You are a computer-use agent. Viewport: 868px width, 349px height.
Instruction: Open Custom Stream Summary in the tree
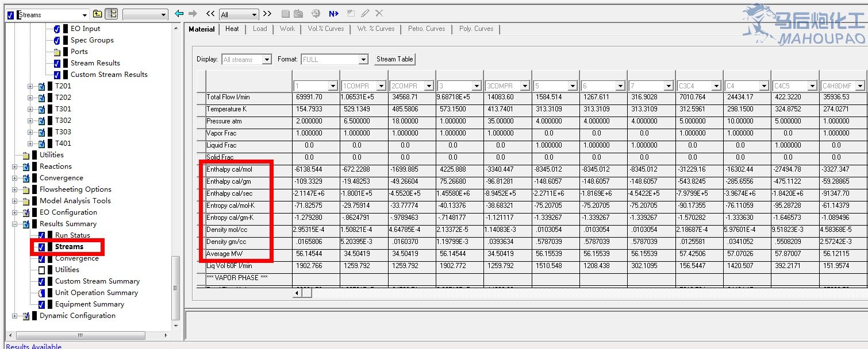coord(97,281)
